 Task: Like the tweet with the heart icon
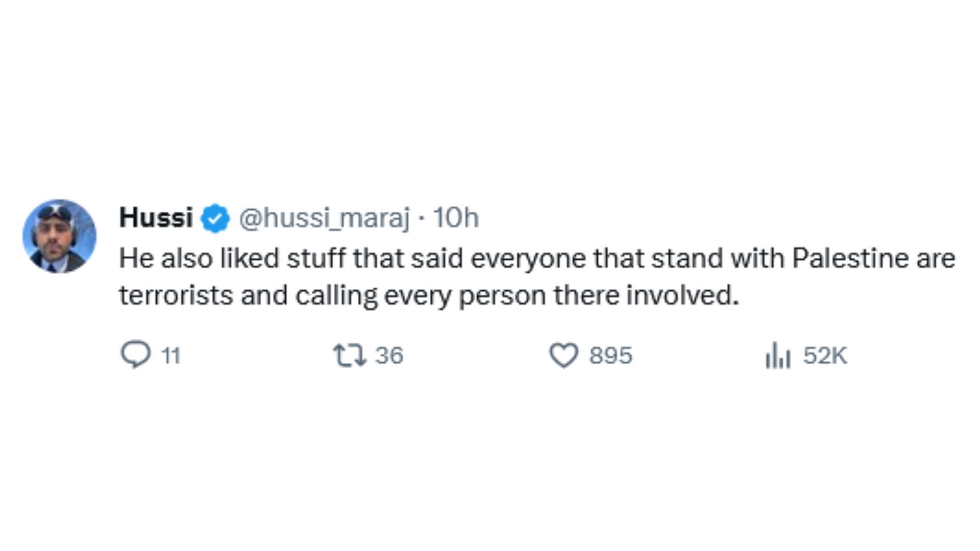563,355
